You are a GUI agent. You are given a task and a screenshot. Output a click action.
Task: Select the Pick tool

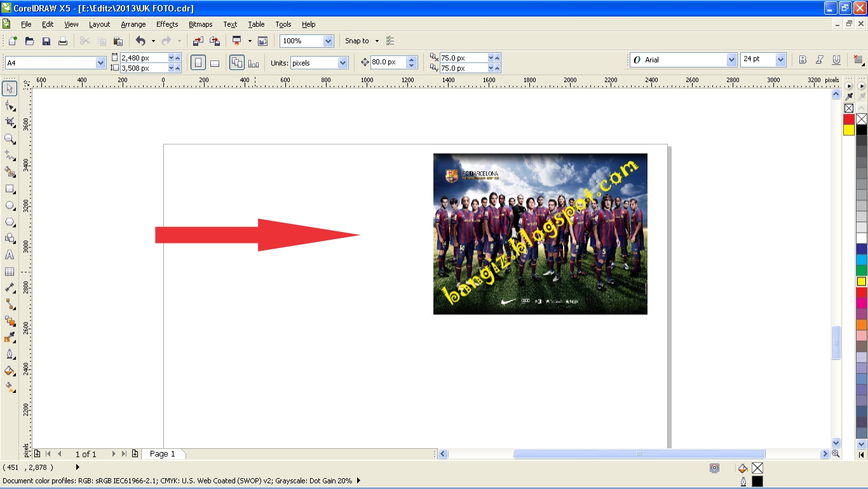click(9, 88)
